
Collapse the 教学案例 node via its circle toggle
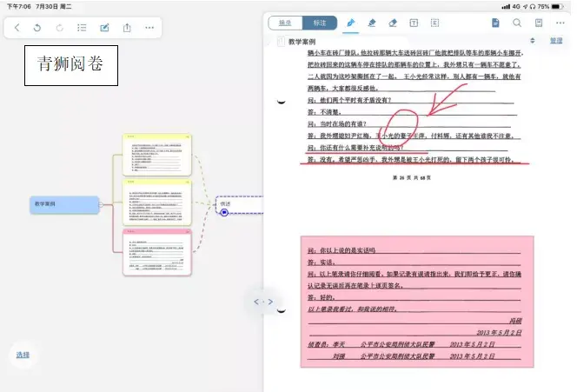coord(101,204)
